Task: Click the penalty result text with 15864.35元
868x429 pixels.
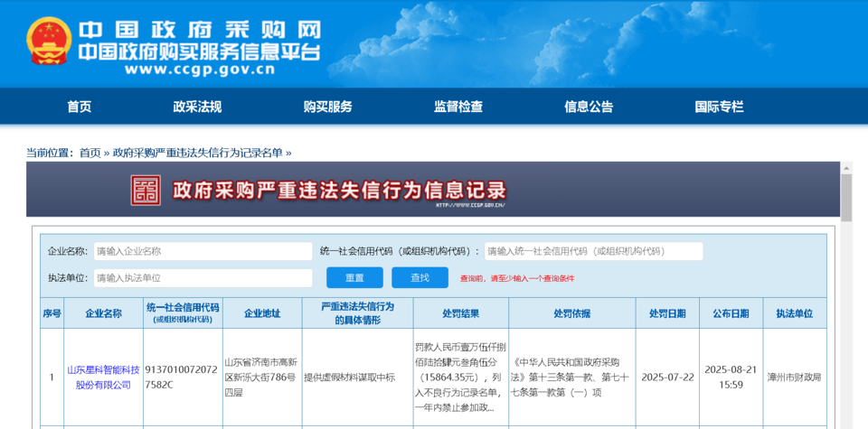Action: (460, 378)
